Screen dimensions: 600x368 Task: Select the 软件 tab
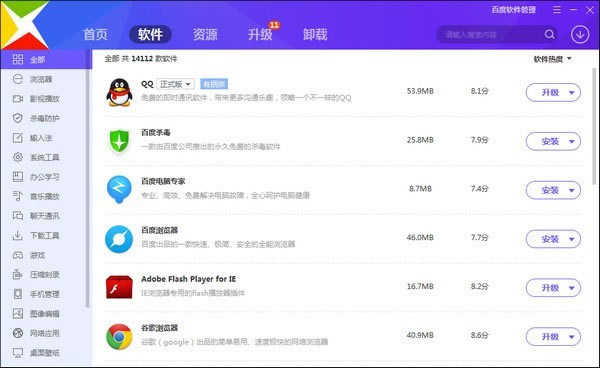pos(150,34)
